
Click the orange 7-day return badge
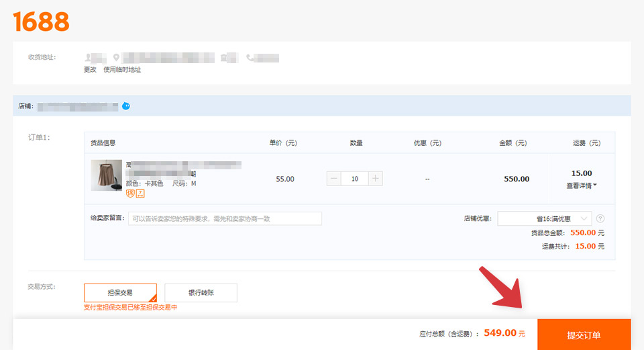(140, 193)
